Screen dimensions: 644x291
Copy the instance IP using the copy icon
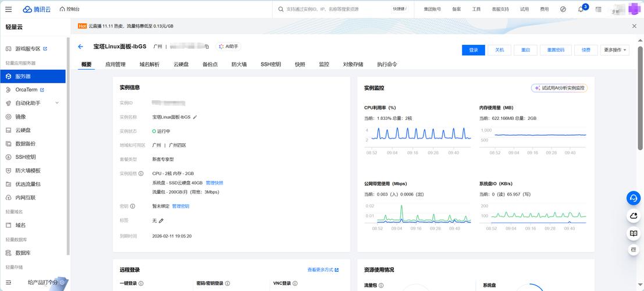[x=207, y=47]
